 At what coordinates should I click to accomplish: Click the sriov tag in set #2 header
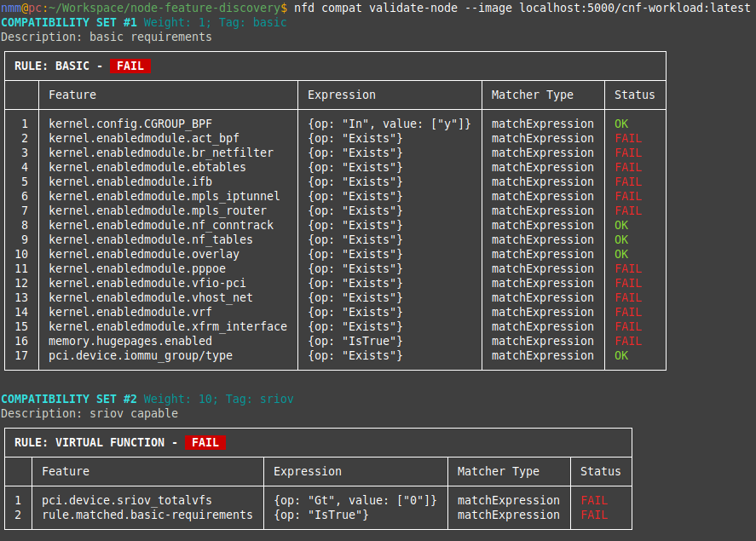[275, 399]
